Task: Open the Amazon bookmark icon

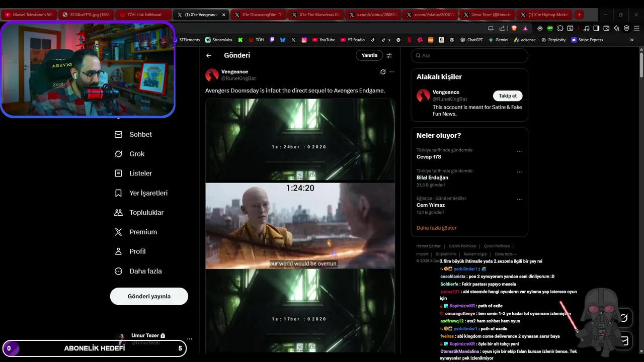Action: point(441,40)
